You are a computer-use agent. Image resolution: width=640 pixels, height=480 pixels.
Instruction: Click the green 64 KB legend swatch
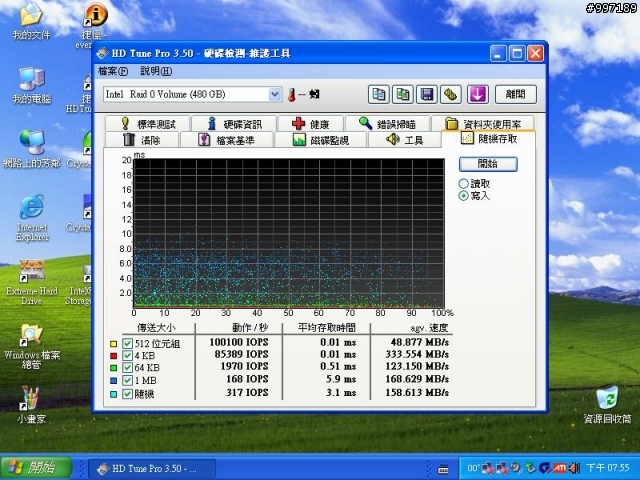pyautogui.click(x=113, y=368)
